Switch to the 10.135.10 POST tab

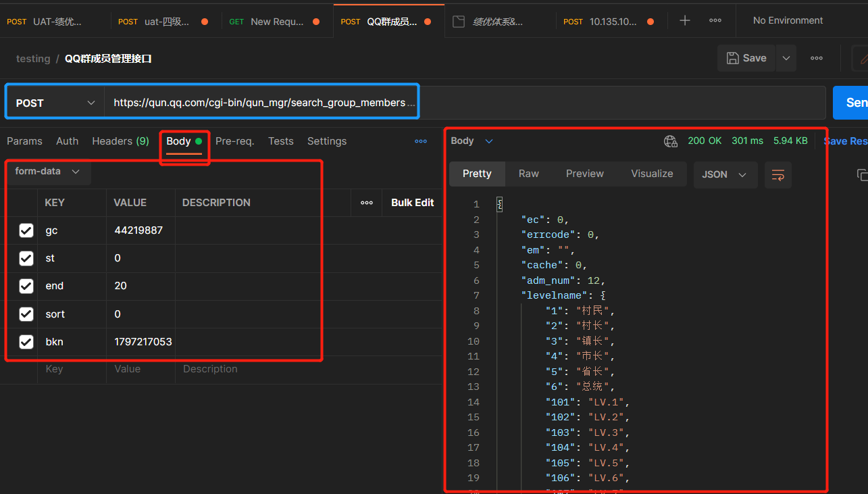tap(612, 22)
